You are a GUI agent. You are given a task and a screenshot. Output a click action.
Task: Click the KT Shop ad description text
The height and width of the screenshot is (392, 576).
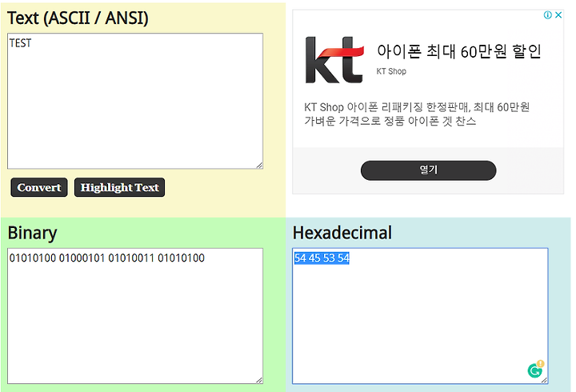pos(417,114)
